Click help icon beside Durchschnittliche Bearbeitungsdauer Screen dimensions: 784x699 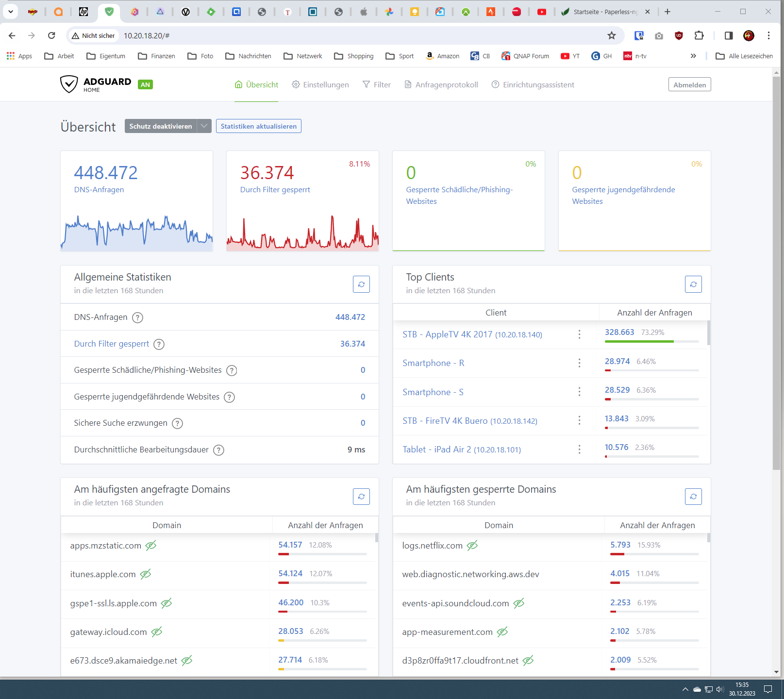tap(219, 450)
